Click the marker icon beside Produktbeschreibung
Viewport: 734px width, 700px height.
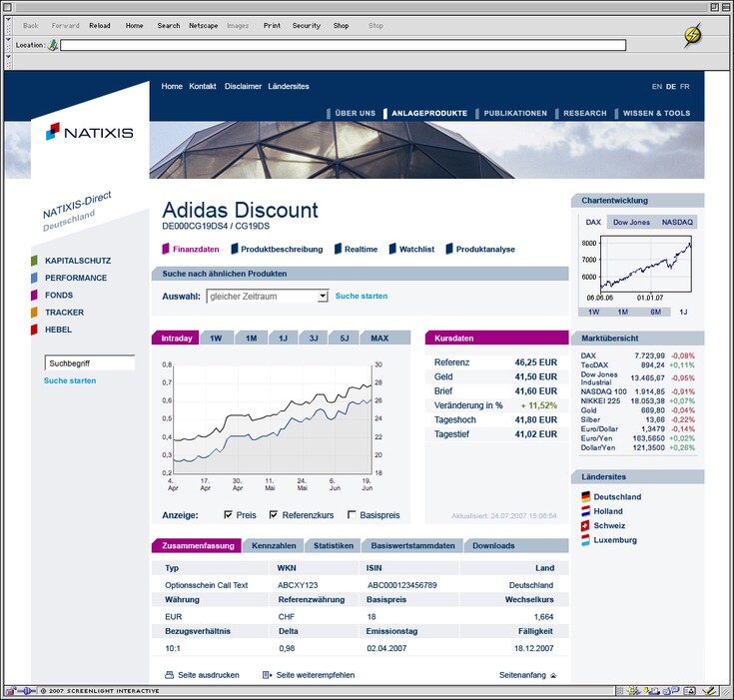[235, 249]
